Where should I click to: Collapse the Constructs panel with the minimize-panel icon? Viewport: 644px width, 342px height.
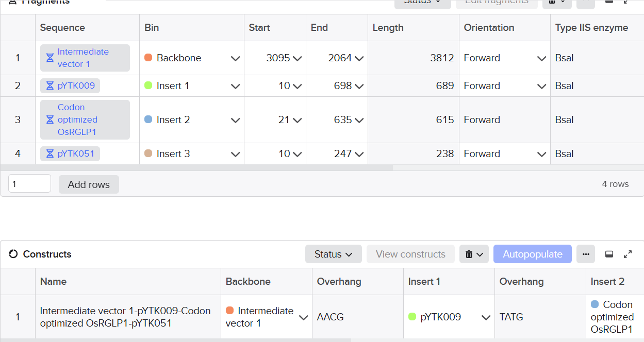point(609,254)
